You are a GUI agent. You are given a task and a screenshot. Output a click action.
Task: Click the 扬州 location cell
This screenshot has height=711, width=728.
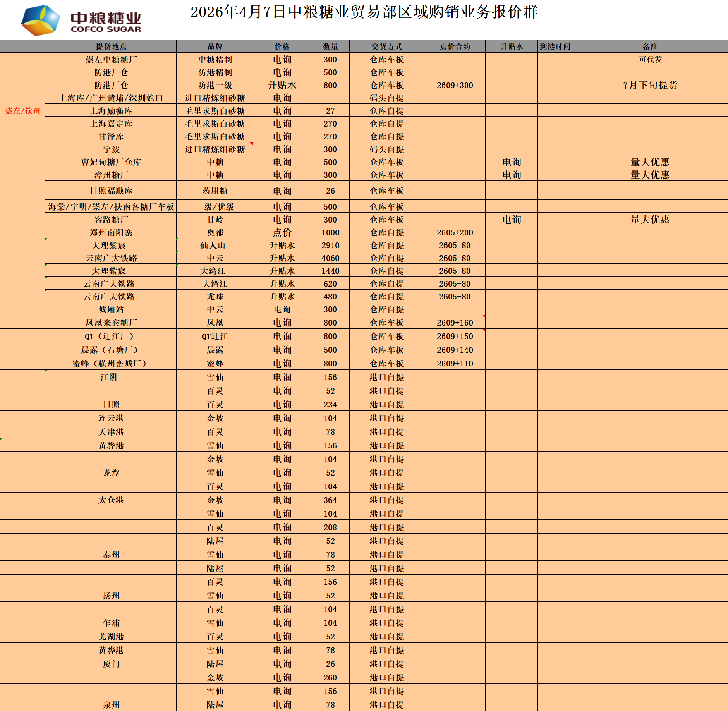(x=111, y=595)
